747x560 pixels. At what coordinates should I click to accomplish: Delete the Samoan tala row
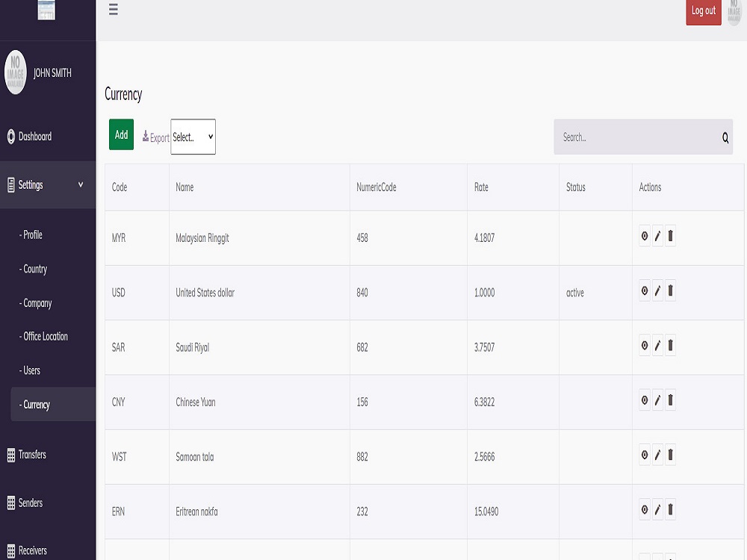[x=670, y=455]
